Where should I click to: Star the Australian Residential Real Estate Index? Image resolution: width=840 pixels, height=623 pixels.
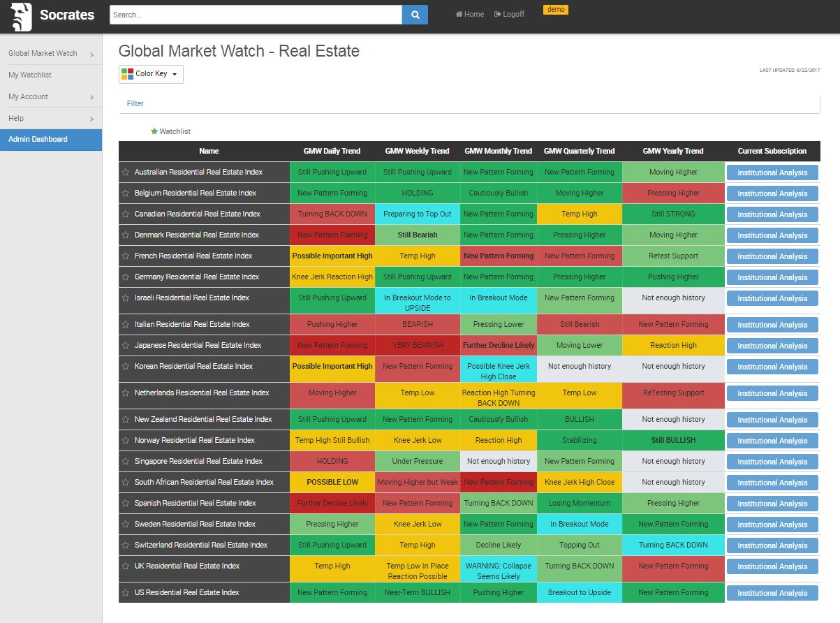click(x=126, y=173)
